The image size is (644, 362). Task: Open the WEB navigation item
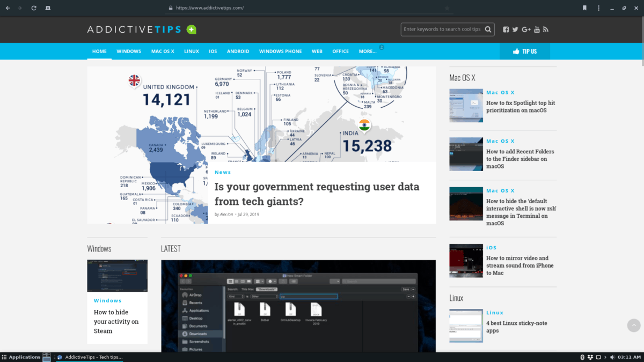click(317, 51)
